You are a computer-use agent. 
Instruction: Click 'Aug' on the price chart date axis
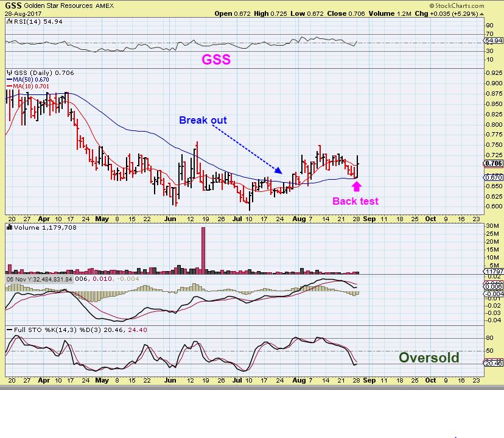[299, 219]
